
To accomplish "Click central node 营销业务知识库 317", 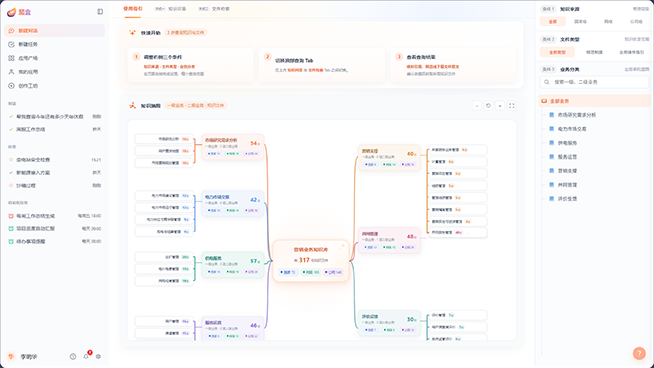I will coord(311,261).
